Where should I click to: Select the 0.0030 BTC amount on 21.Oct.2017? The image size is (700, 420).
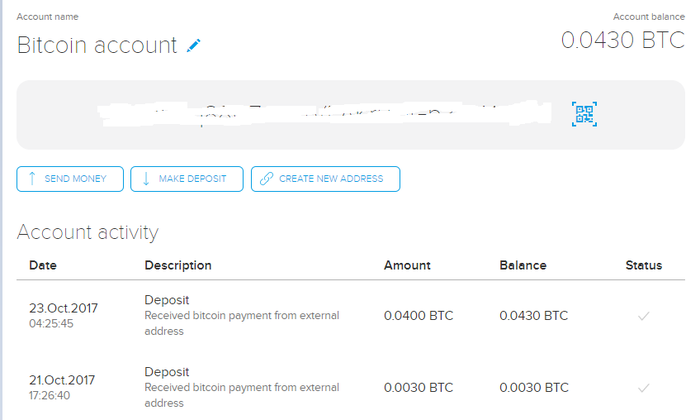pos(418,387)
